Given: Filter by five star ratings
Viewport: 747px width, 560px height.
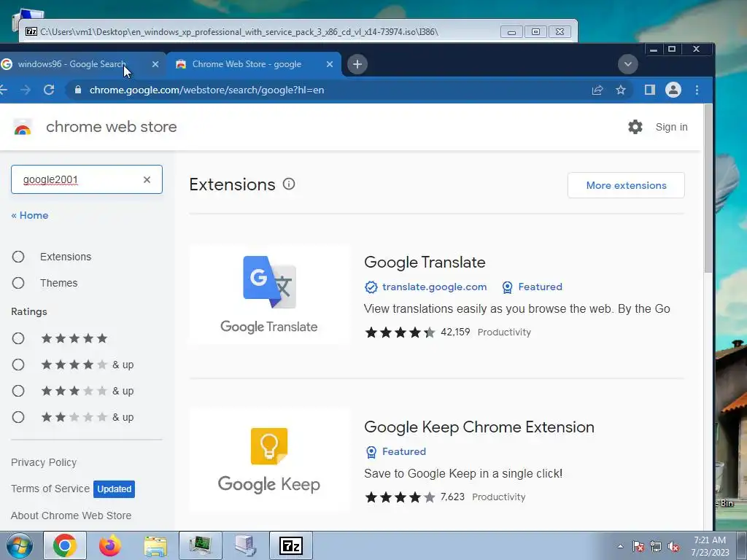Looking at the screenshot, I should pyautogui.click(x=18, y=338).
